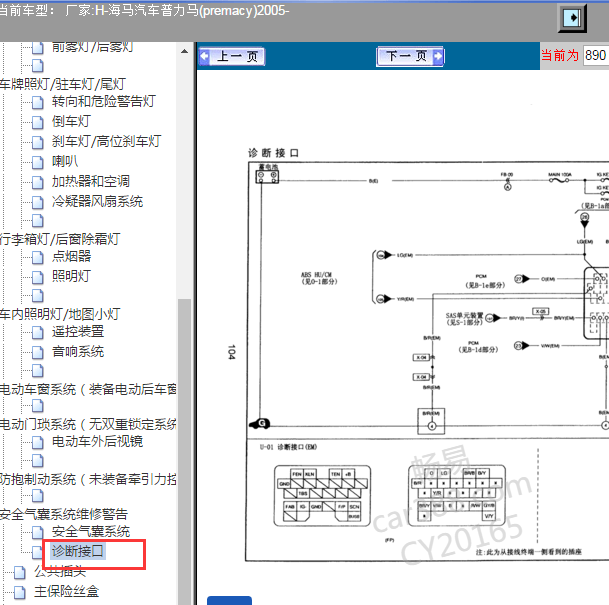Click the tree panel vertical scrollbar thumb
Viewport: 609px width, 605px height.
[x=184, y=450]
